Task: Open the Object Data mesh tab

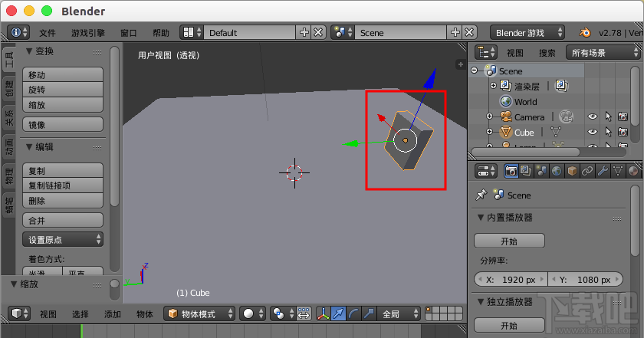Action: (x=618, y=171)
